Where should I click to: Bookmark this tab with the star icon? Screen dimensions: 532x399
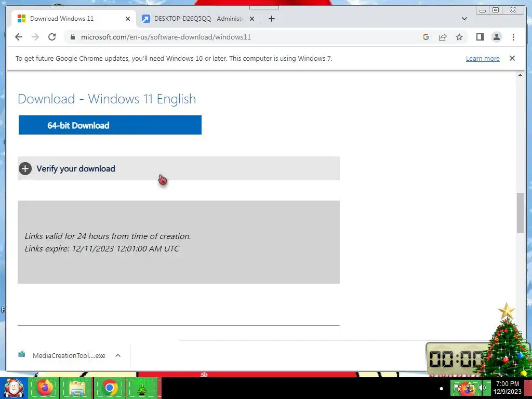(x=459, y=37)
